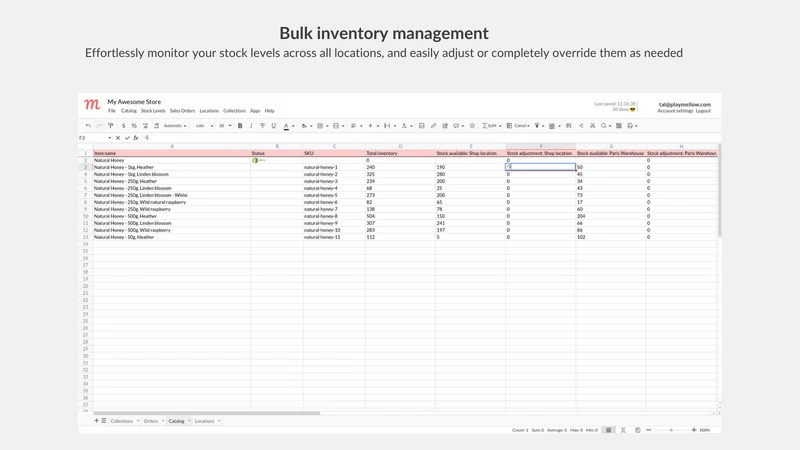Viewport: 800px width, 450px height.
Task: Open the Apps menu
Action: pos(255,111)
